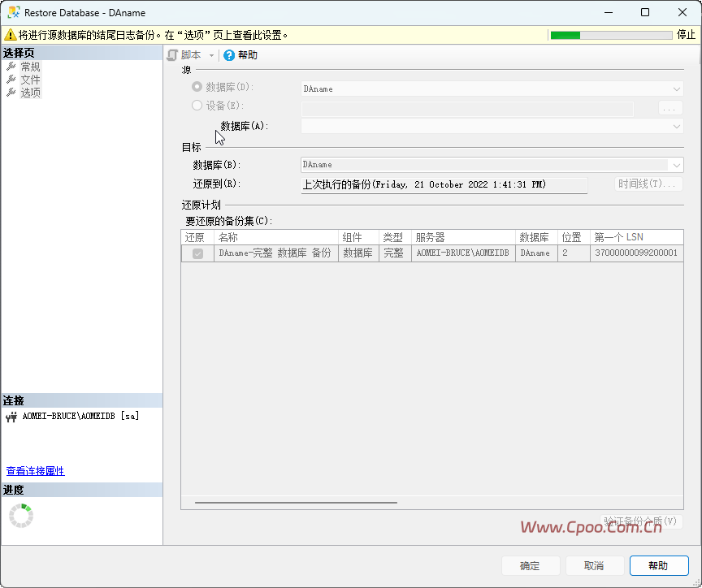702x588 pixels.
Task: Click the 还原到(R) text field
Action: (444, 185)
